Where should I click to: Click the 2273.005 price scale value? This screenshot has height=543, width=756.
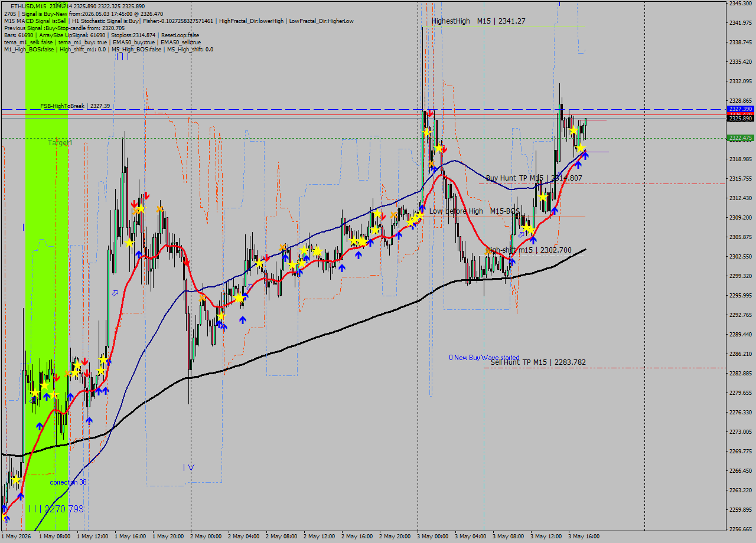pos(741,432)
